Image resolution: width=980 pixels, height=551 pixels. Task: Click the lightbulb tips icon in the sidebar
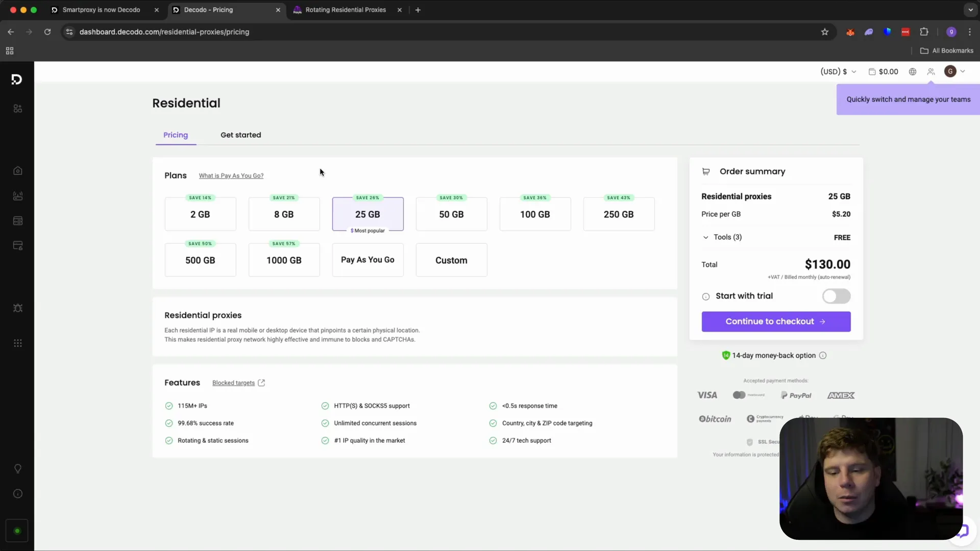click(18, 469)
